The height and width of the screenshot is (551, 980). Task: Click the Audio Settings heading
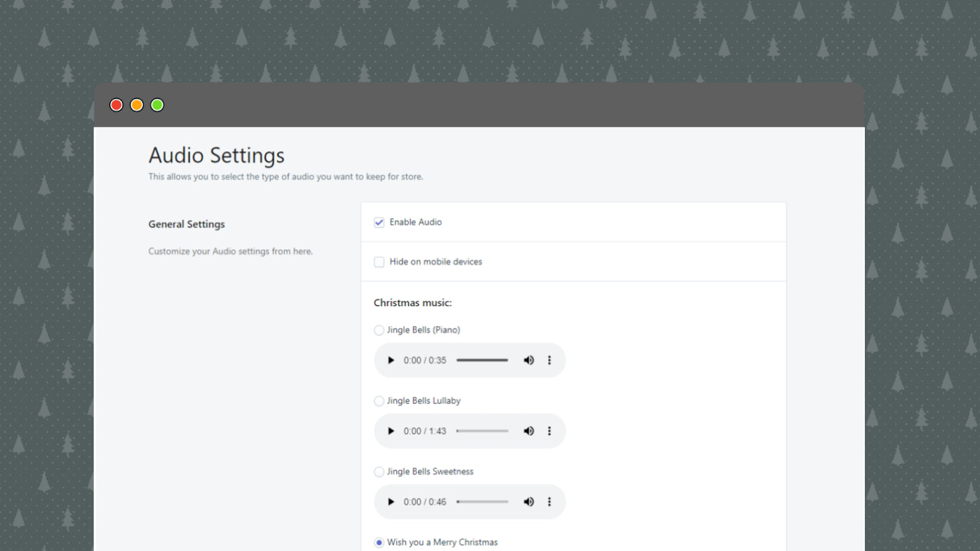click(216, 156)
